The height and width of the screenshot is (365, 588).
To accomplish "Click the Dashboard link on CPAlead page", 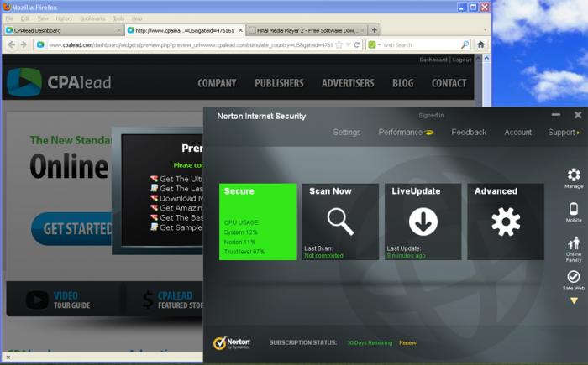I will point(433,60).
